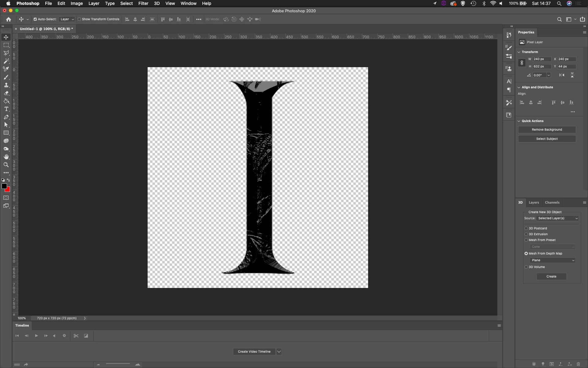
Task: Activate the Horizontal Type tool
Action: (x=6, y=109)
